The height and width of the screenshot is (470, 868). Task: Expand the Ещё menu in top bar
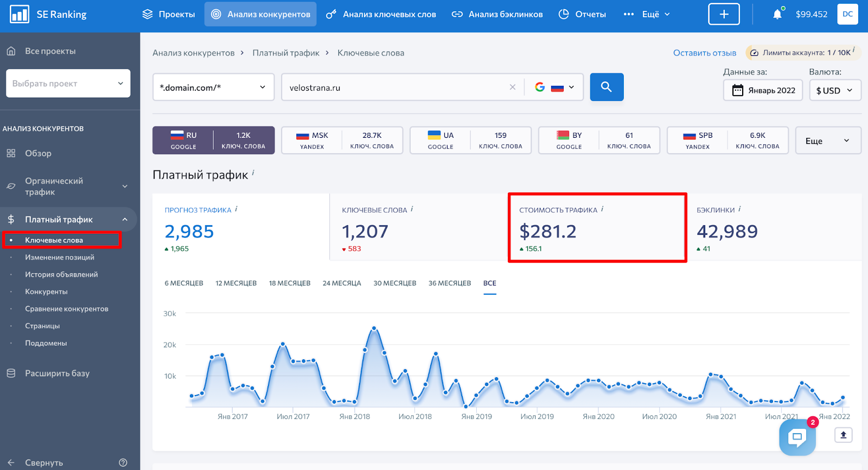tap(647, 14)
